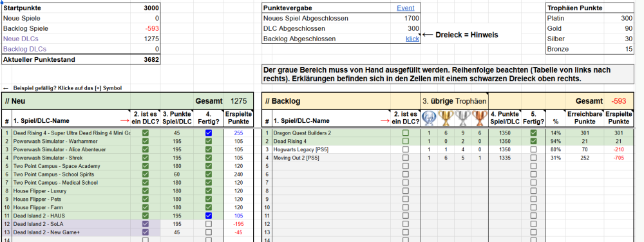644x242 pixels.
Task: Open the klick link for Backlog Abgeschlossen
Action: (412, 39)
